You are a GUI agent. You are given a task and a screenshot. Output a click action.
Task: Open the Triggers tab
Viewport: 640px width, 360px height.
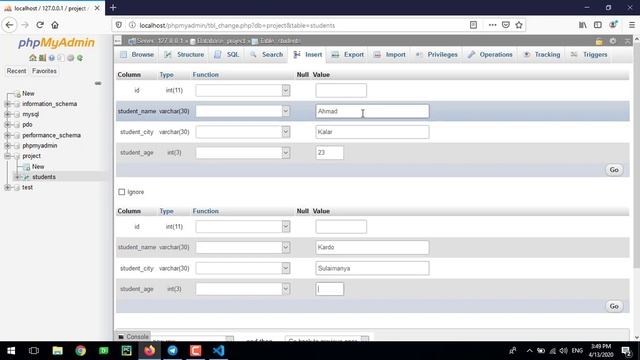pos(589,54)
